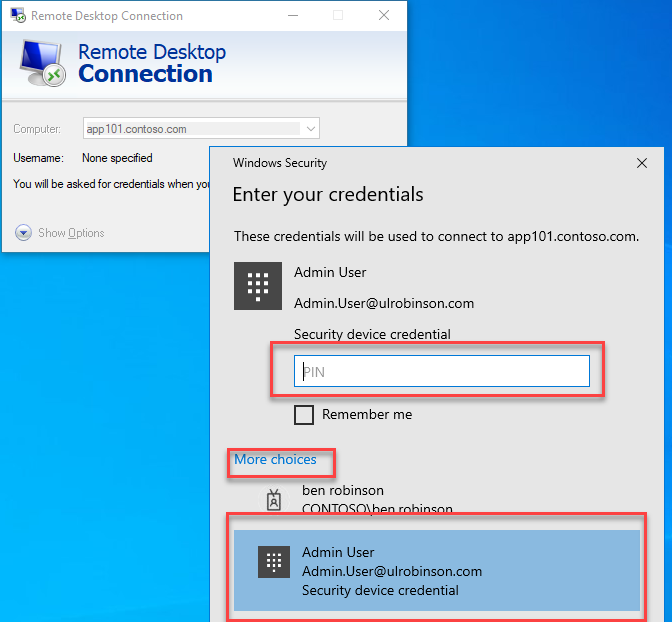The image size is (672, 622).
Task: Click the Admin.User@ulrobinson.com text under header
Action: click(384, 303)
